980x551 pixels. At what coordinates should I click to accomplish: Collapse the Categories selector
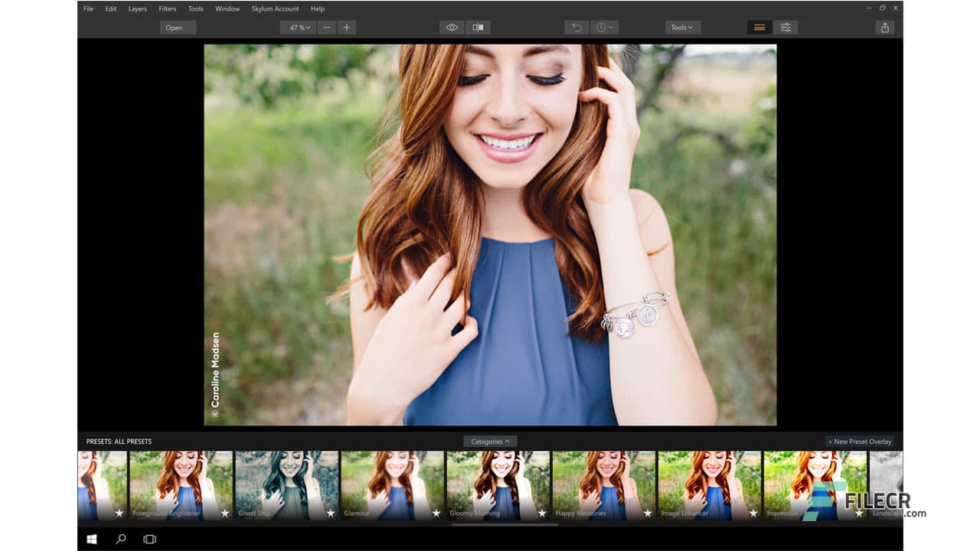tap(490, 441)
